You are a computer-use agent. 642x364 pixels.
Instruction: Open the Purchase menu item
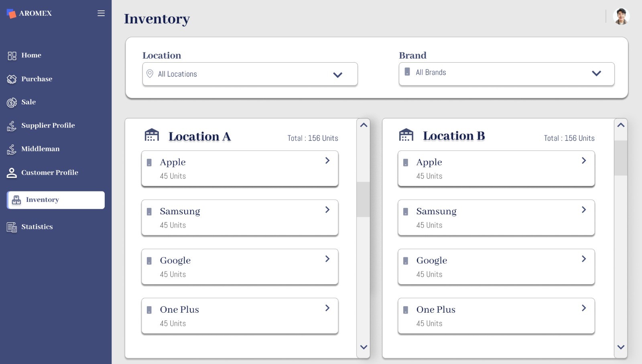pos(37,79)
